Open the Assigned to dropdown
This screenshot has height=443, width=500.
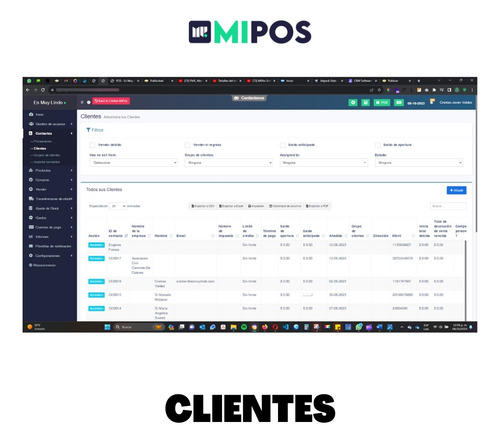pos(324,163)
